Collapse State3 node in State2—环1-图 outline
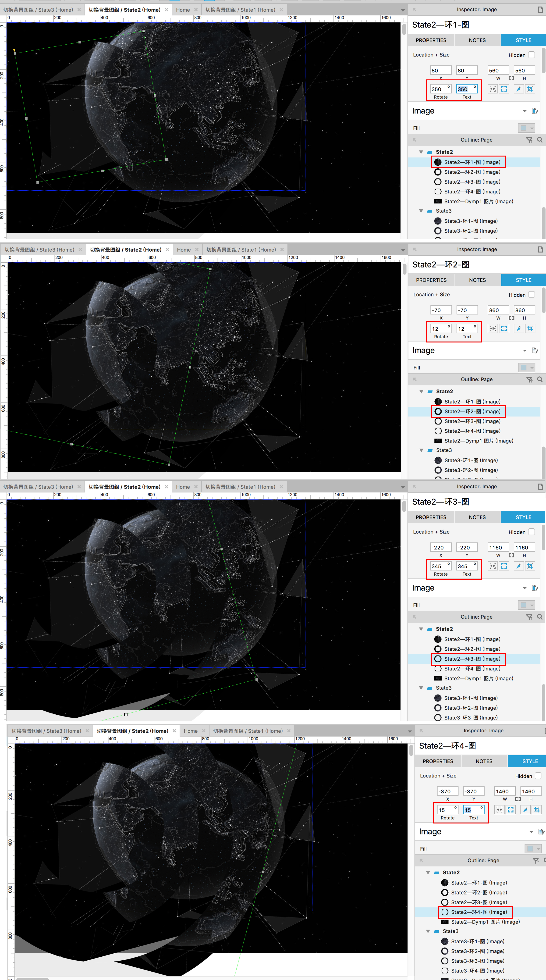The width and height of the screenshot is (546, 980). pos(421,211)
